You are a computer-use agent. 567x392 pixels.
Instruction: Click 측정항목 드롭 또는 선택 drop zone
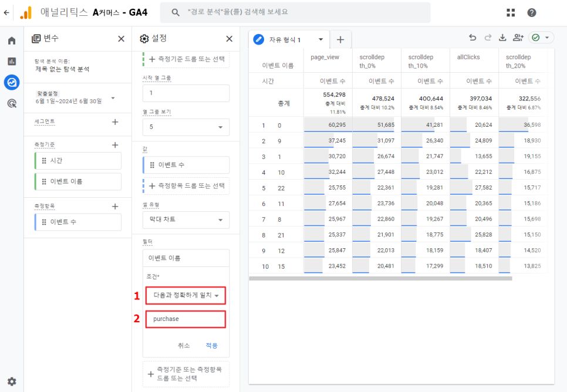pyautogui.click(x=186, y=186)
